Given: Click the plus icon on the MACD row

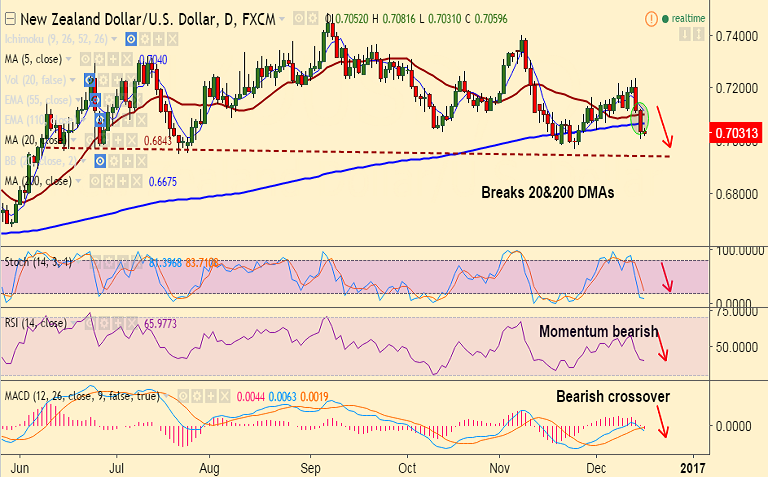Looking at the screenshot, I should point(211,396).
